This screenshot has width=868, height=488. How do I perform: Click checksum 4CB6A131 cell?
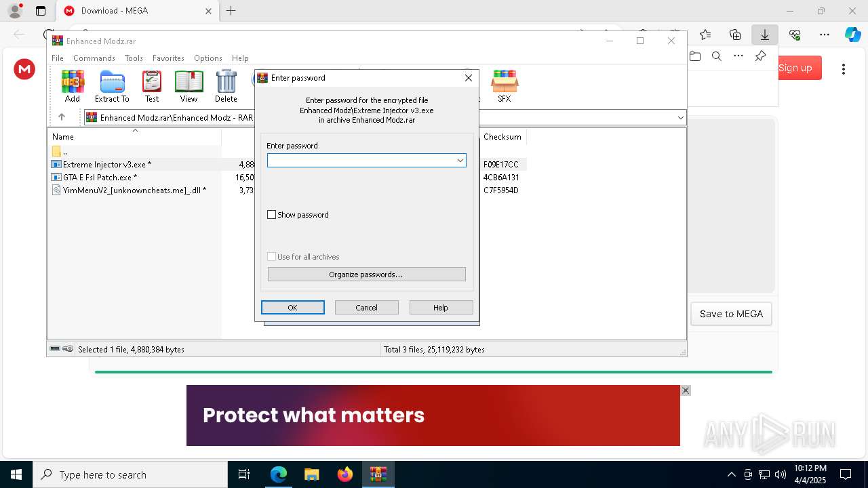tap(501, 177)
